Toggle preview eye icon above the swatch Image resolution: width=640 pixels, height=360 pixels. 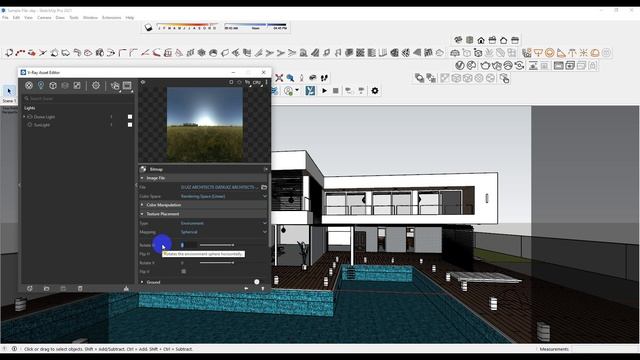(143, 82)
